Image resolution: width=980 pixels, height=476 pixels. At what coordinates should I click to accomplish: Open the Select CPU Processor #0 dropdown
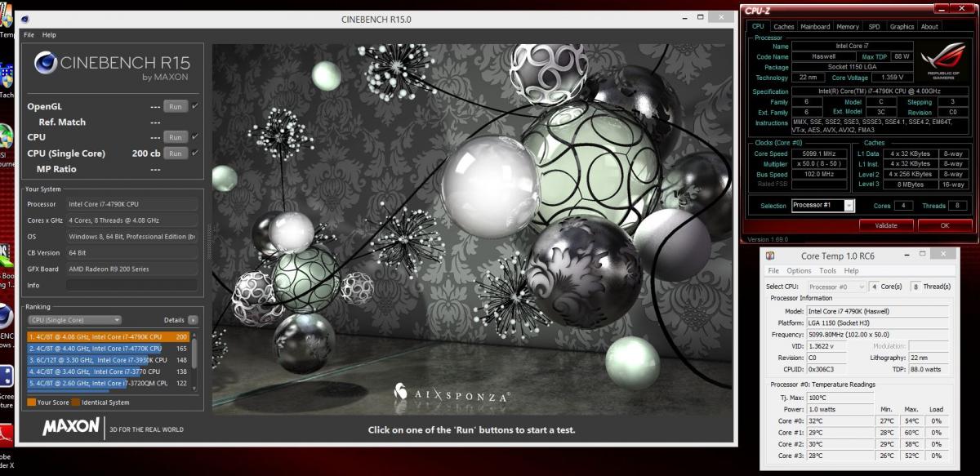[x=837, y=287]
